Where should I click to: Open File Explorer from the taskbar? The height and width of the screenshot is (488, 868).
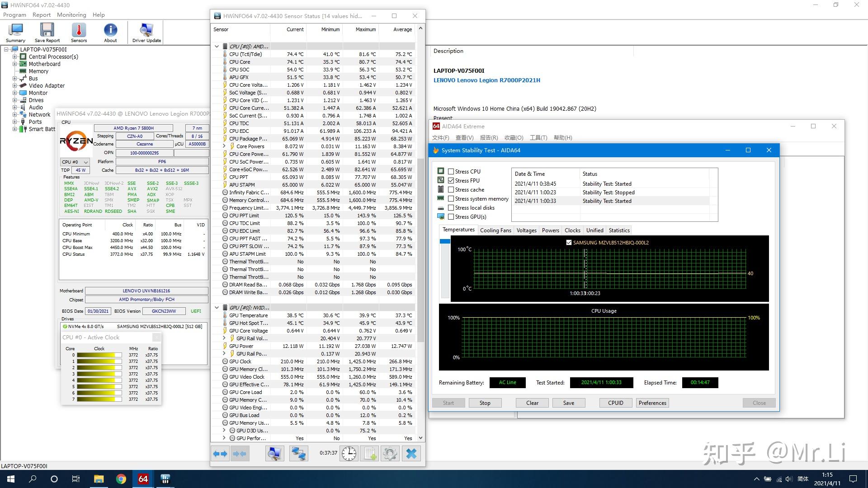click(99, 479)
